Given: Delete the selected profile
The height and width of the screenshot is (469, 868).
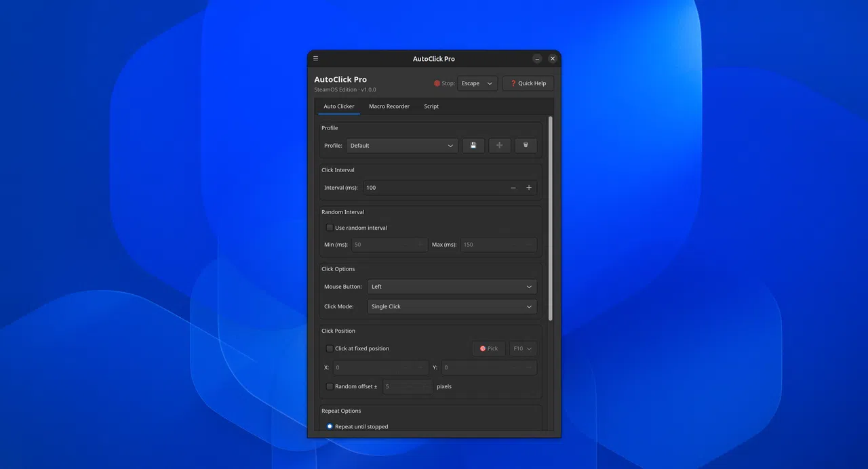Looking at the screenshot, I should (526, 146).
